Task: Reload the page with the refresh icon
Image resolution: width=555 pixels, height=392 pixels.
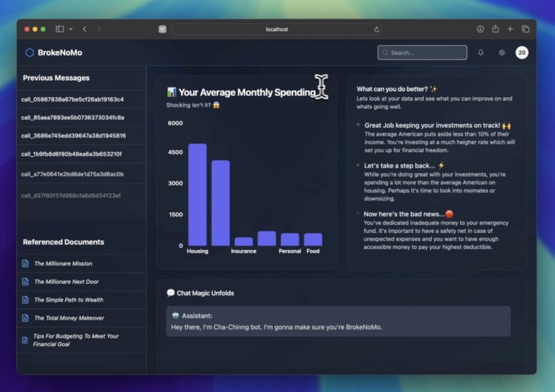Action: tap(377, 30)
